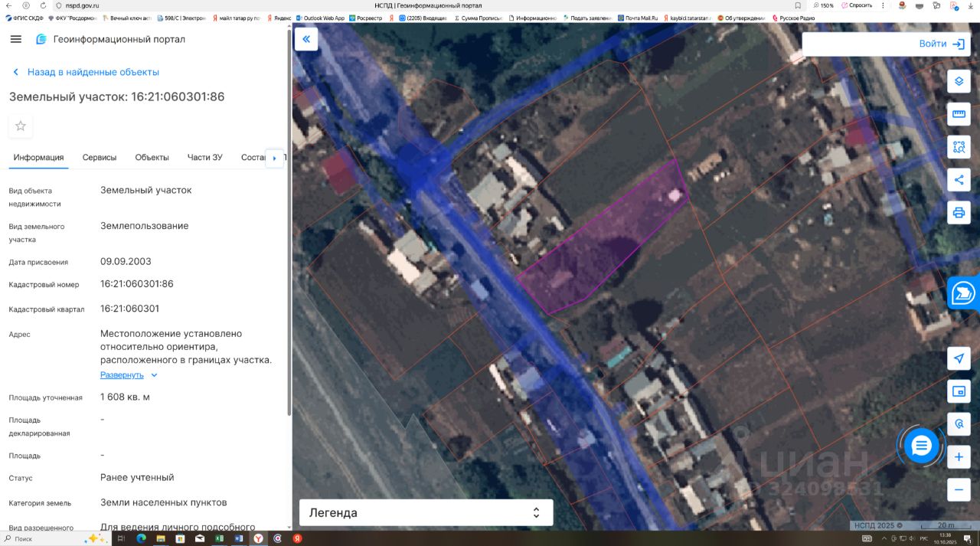
Task: Open the Части ЗУ tab
Action: tap(204, 157)
